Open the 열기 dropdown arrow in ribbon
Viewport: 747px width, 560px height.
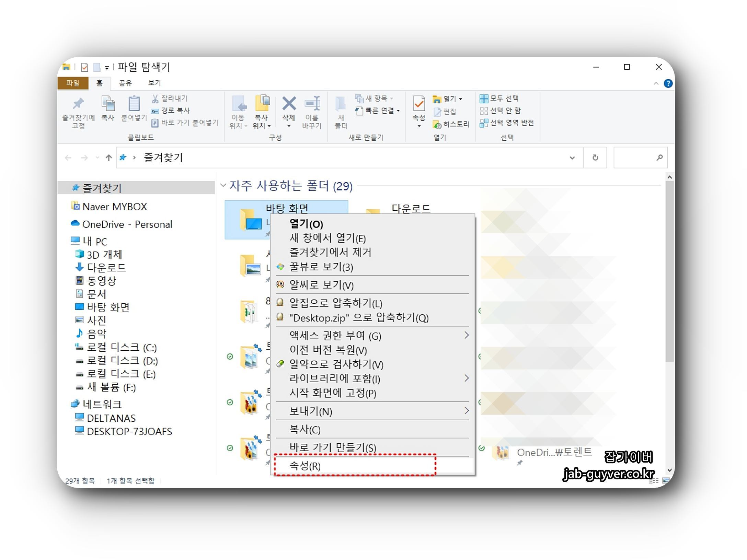461,99
